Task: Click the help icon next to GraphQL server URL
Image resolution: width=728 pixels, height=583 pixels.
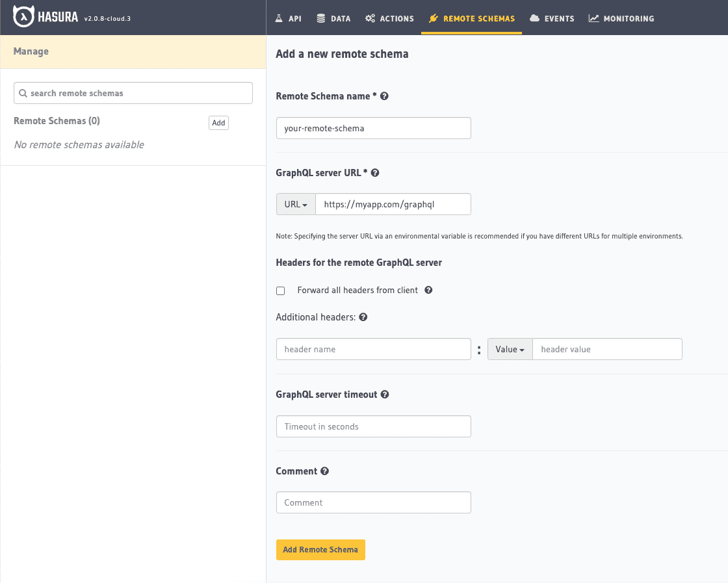Action: click(x=375, y=172)
